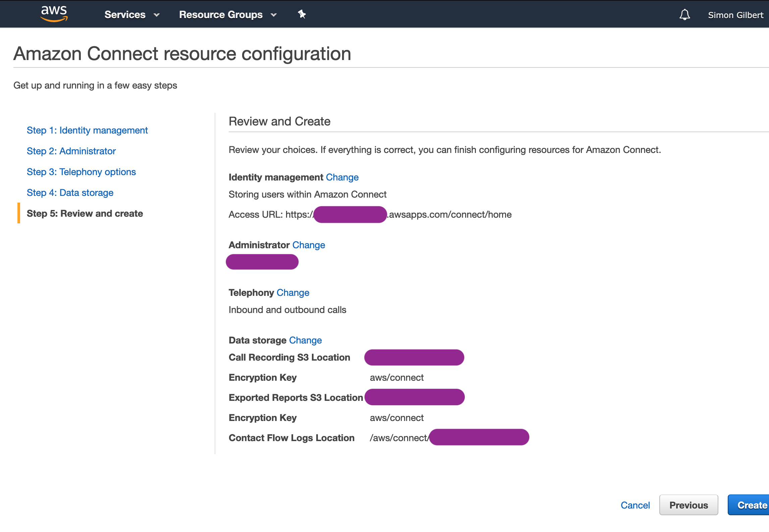
Task: Expand the Resource Groups dropdown
Action: pos(228,15)
